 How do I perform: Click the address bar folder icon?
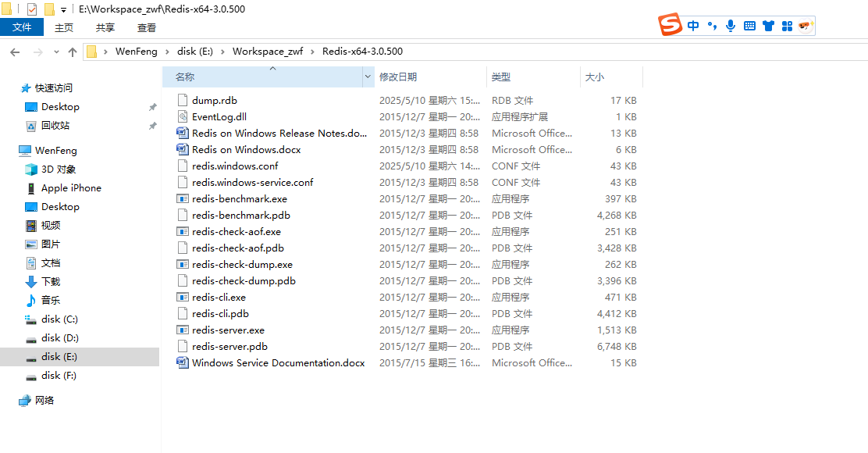pos(92,52)
